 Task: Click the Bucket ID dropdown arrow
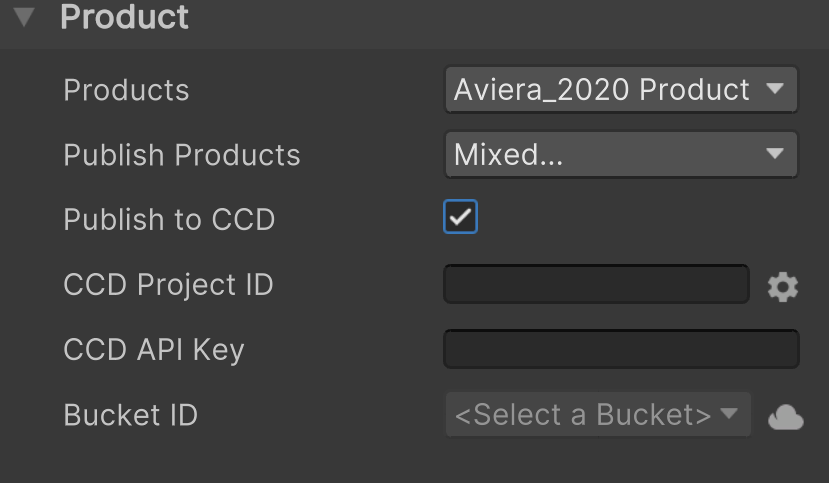pos(729,413)
